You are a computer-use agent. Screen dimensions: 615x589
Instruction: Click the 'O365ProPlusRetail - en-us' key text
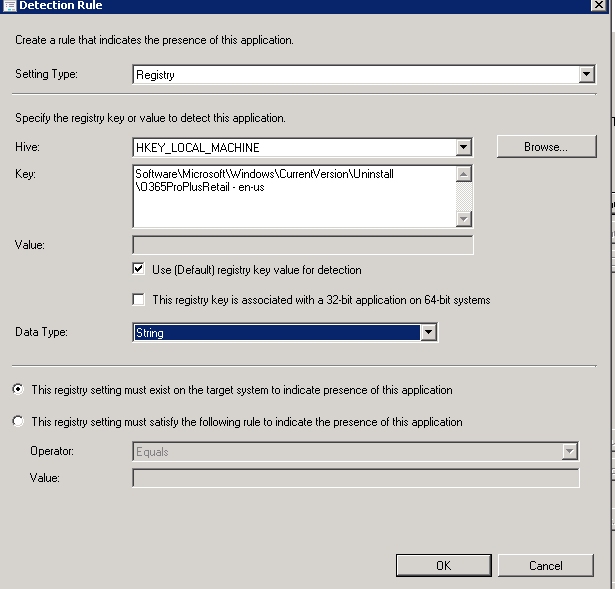click(200, 187)
